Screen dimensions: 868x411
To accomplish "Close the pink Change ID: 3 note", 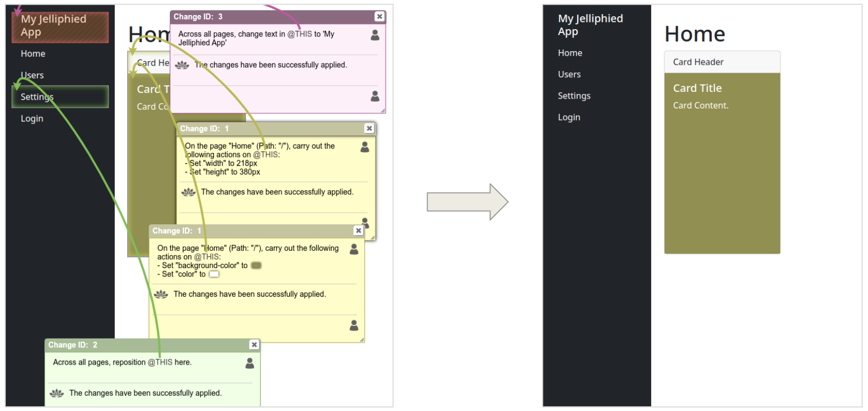I will pos(379,17).
